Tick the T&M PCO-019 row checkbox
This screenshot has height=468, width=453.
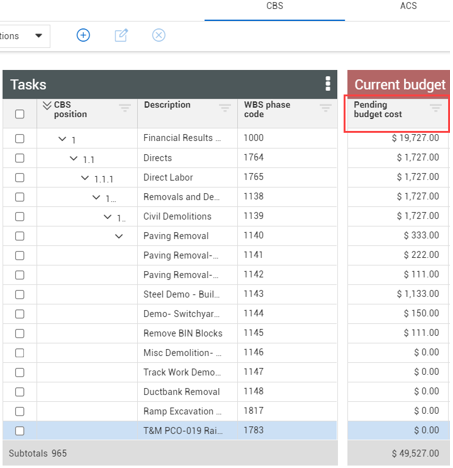[20, 431]
